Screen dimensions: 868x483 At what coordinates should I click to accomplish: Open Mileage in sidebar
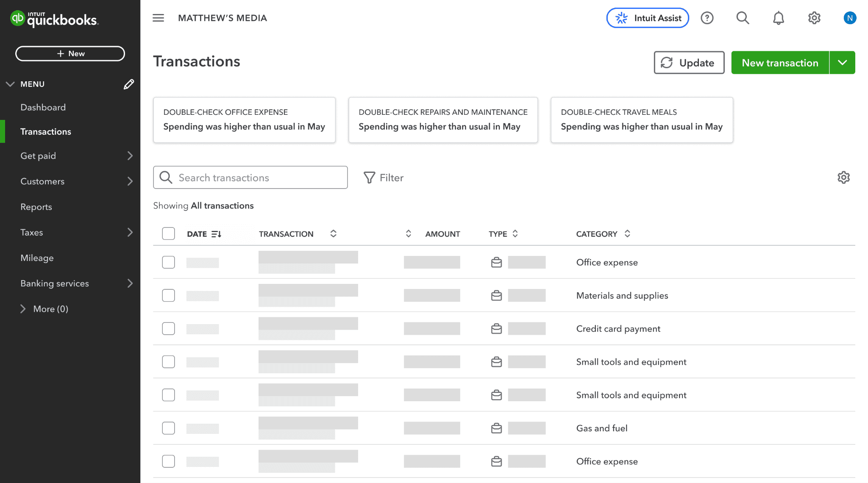pos(37,258)
